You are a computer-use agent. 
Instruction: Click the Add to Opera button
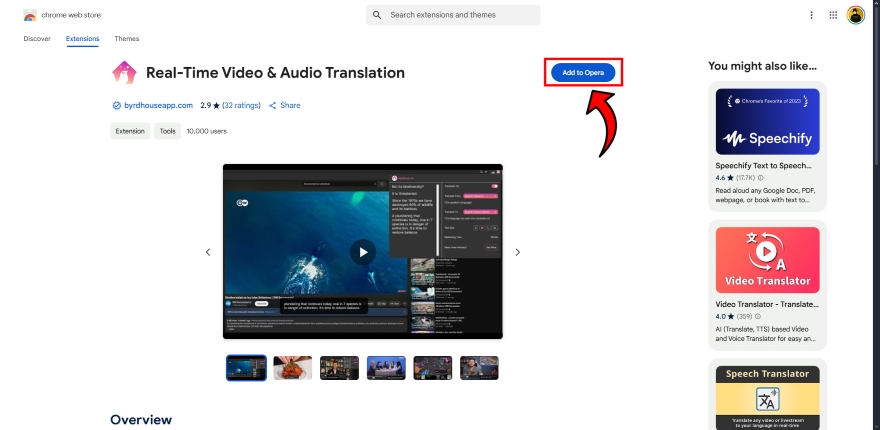click(583, 72)
